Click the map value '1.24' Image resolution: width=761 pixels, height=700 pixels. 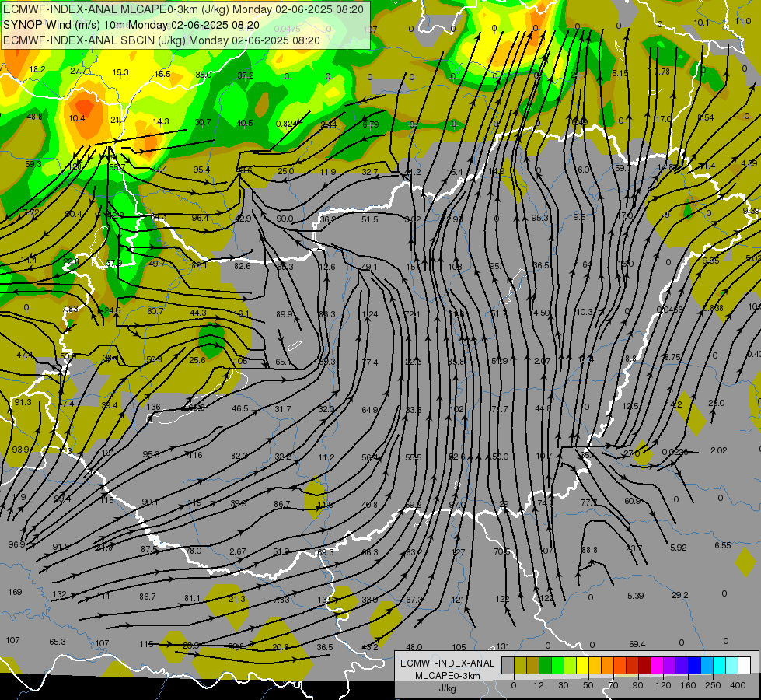370,314
